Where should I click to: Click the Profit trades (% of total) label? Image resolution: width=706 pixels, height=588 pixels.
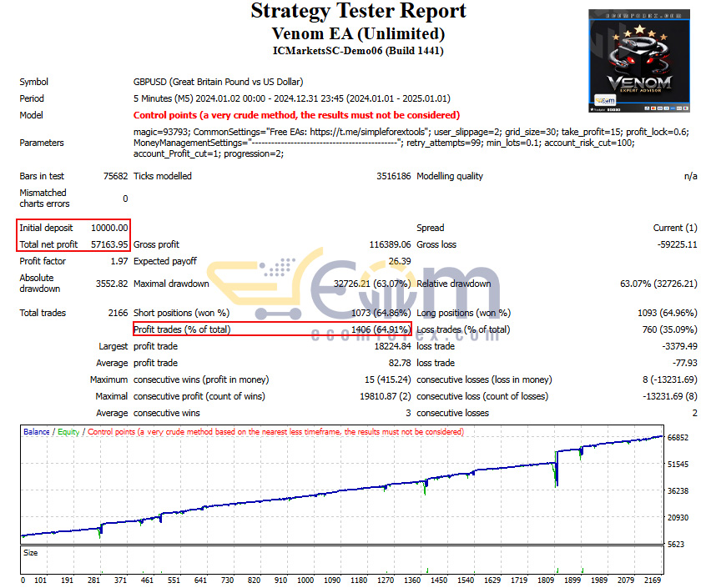pyautogui.click(x=182, y=329)
